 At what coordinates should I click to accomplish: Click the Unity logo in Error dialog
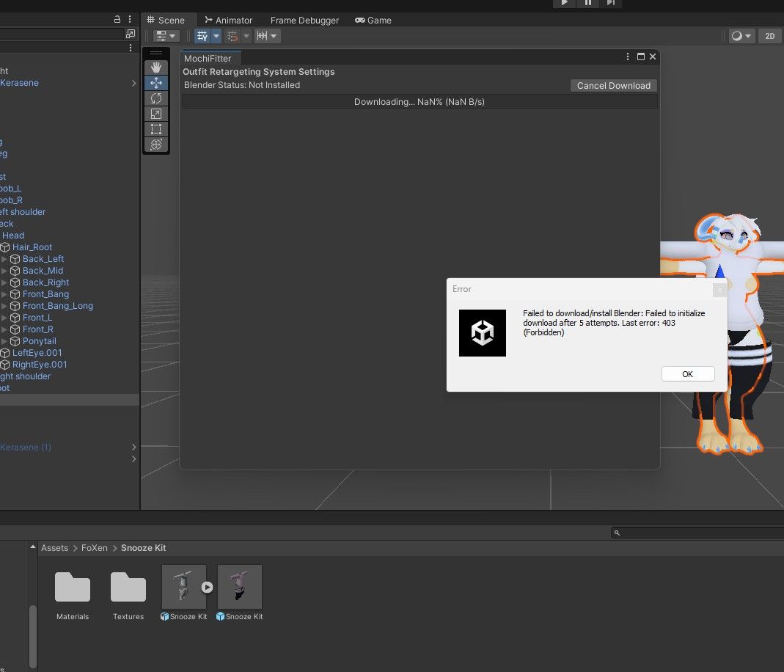click(483, 333)
